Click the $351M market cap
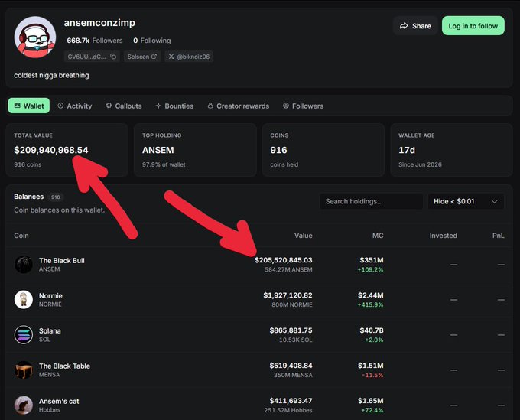Viewport: 520px width, 420px height. [x=372, y=260]
